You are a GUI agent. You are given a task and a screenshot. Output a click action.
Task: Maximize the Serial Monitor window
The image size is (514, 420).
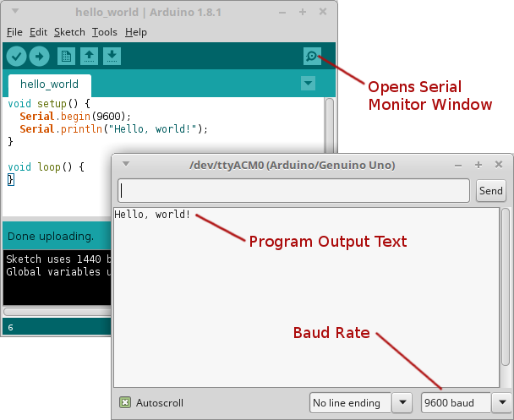[478, 165]
